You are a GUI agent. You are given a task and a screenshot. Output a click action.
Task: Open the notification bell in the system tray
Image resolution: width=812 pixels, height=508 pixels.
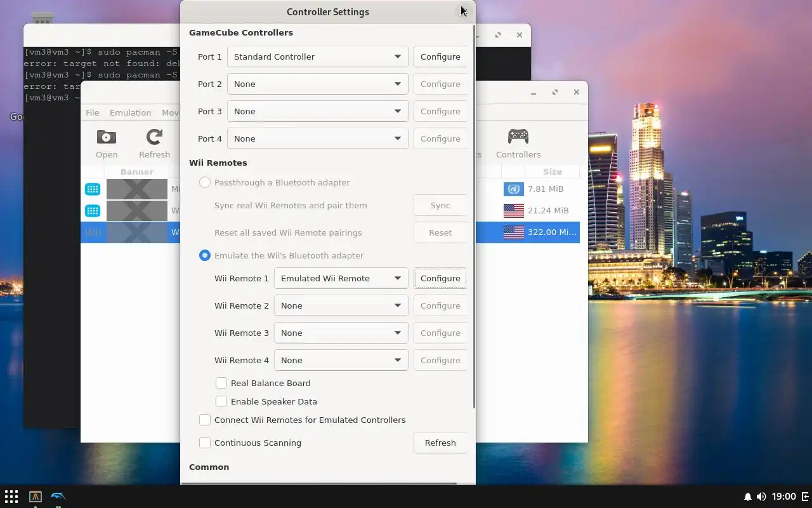748,497
